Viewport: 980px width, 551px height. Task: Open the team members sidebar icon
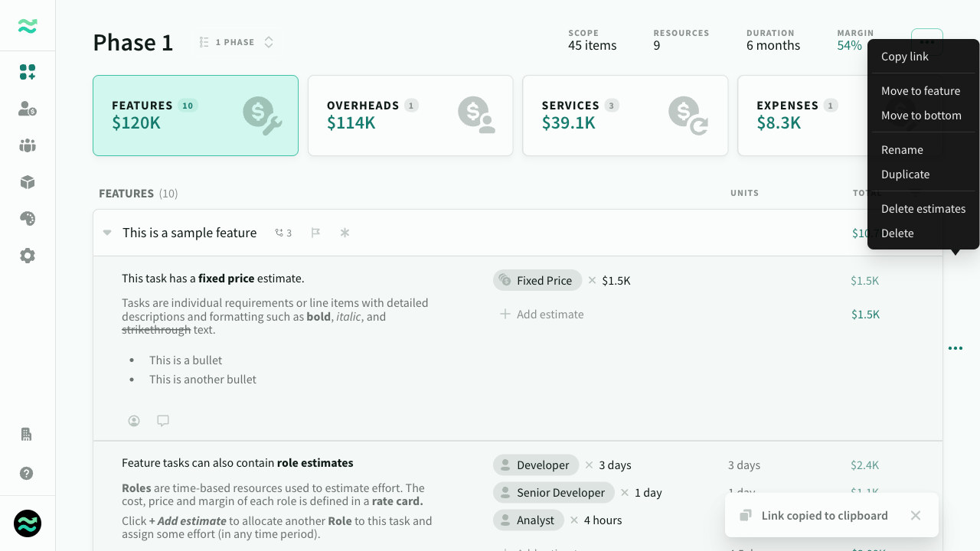[28, 145]
